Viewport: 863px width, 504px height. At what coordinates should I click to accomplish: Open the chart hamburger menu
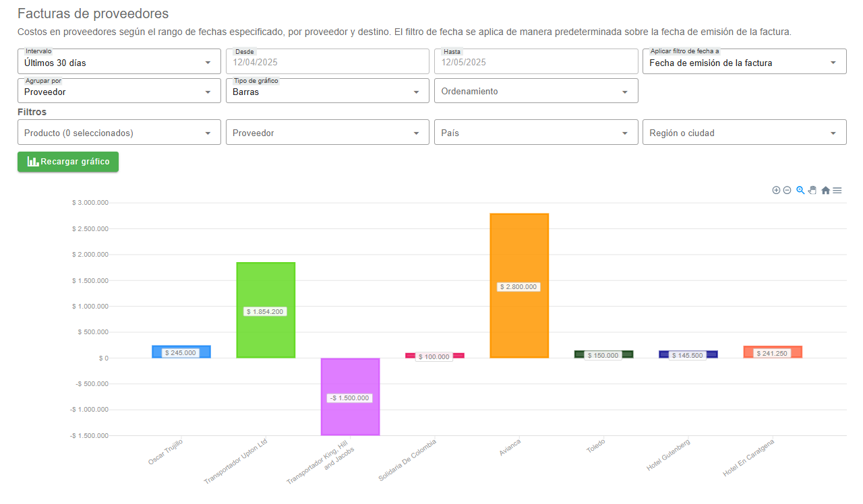[837, 191]
